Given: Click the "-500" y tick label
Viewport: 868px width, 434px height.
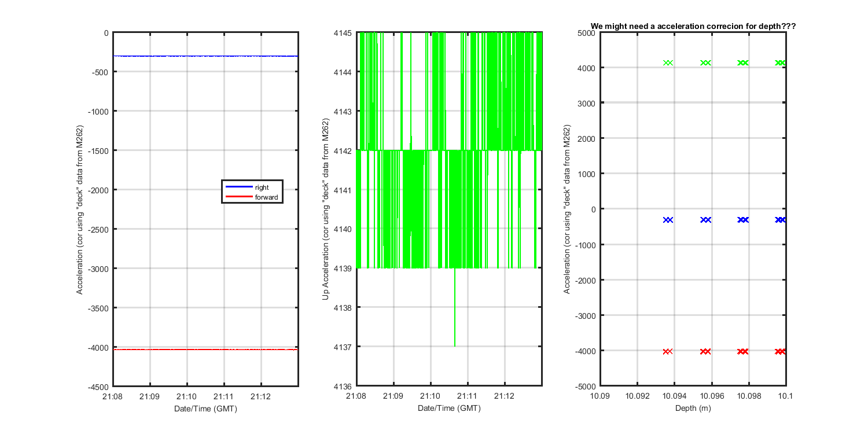Looking at the screenshot, I should point(100,72).
